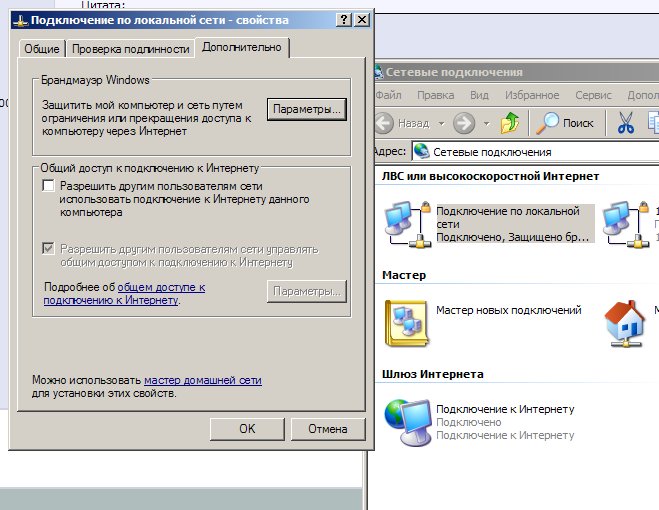Click the address bar Сетевые подключения field
Viewport: 659px width, 510px height.
[x=535, y=152]
